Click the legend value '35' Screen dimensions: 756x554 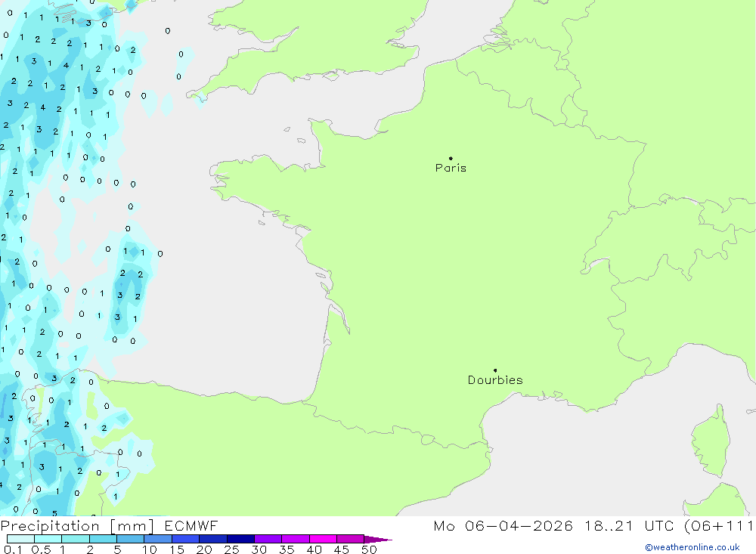[x=287, y=549]
